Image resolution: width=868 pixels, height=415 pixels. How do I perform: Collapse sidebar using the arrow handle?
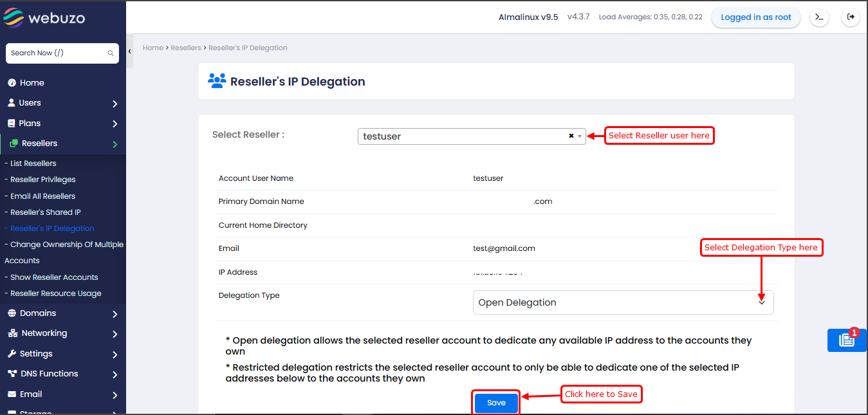pos(129,51)
